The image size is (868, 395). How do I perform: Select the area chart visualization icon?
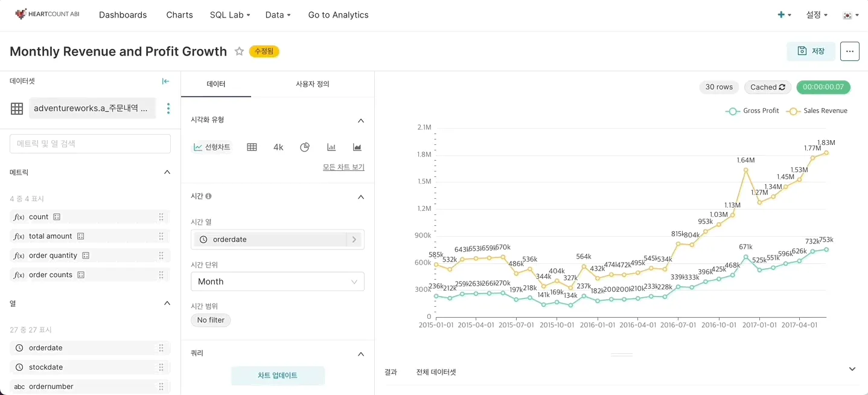[357, 147]
